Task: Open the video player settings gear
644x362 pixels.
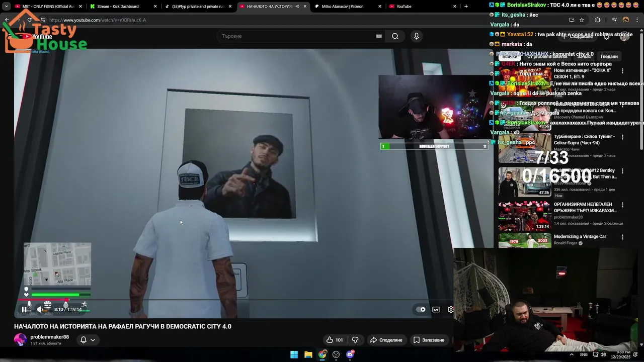Action: pos(450,310)
